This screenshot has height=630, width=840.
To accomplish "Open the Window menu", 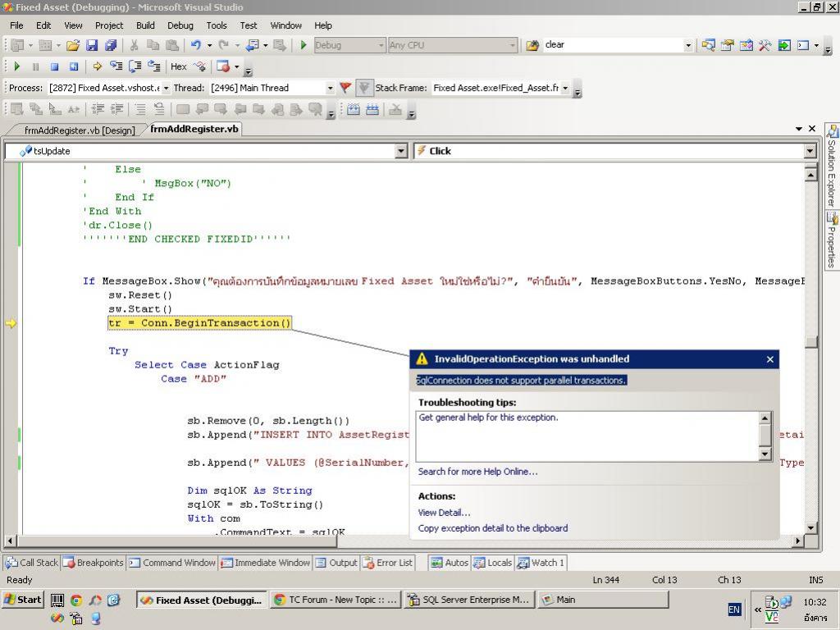I will (285, 25).
